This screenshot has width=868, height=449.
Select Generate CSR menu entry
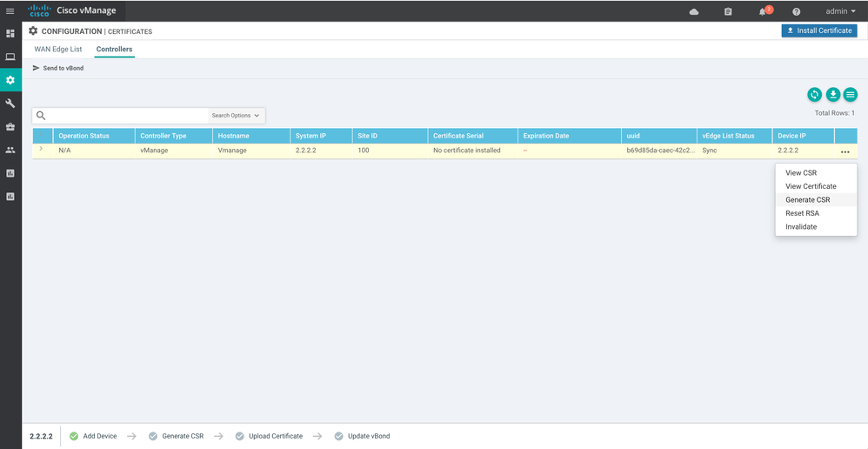coord(816,200)
